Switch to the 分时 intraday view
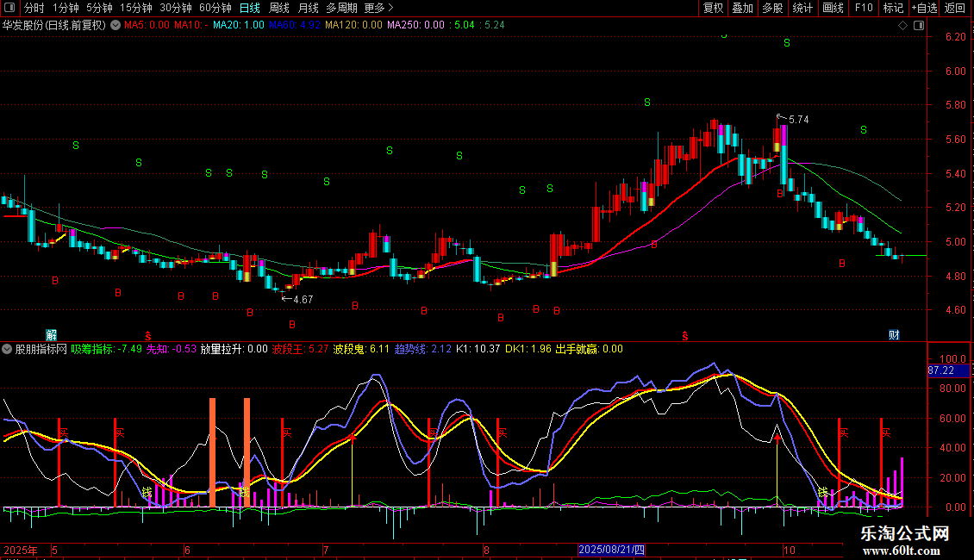This screenshot has width=974, height=560. coord(34,8)
